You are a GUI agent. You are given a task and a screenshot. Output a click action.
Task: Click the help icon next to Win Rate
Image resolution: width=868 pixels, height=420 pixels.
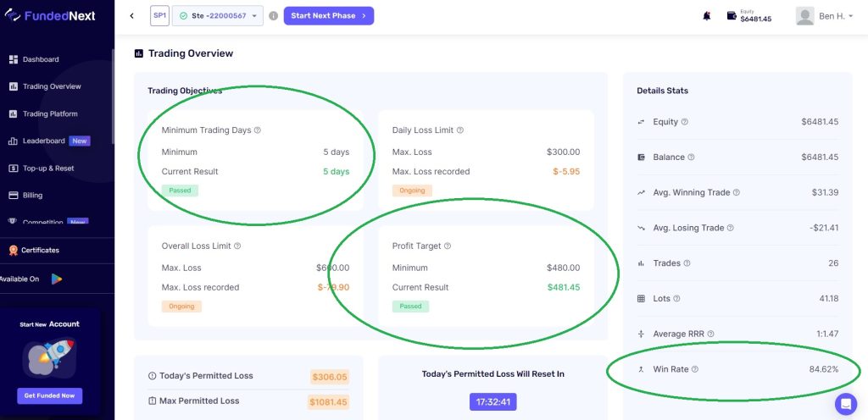[x=695, y=369]
